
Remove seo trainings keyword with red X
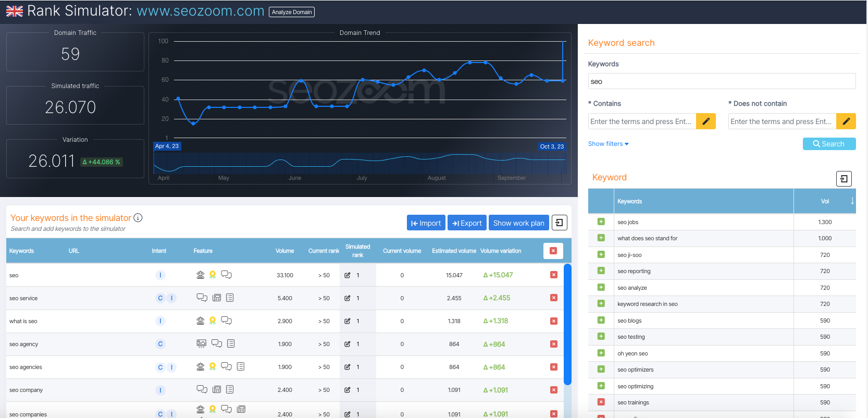(x=601, y=402)
